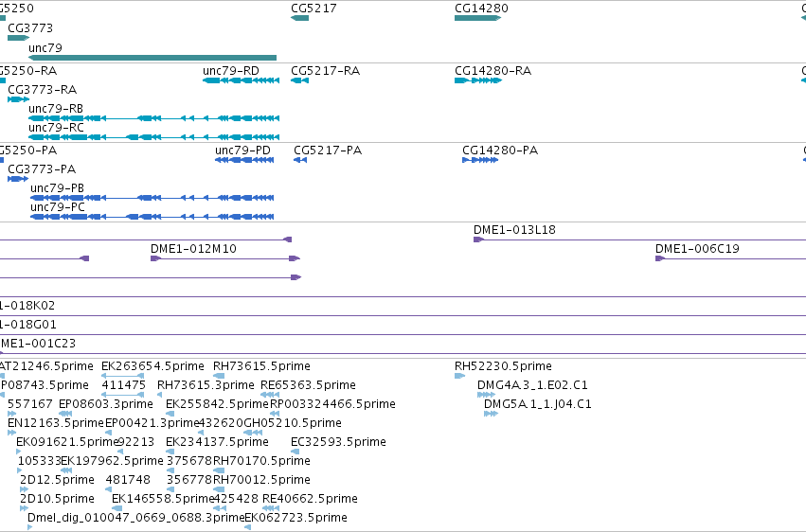Select the unc79-RB transcript
Screen dimensions: 806x532
click(x=153, y=118)
